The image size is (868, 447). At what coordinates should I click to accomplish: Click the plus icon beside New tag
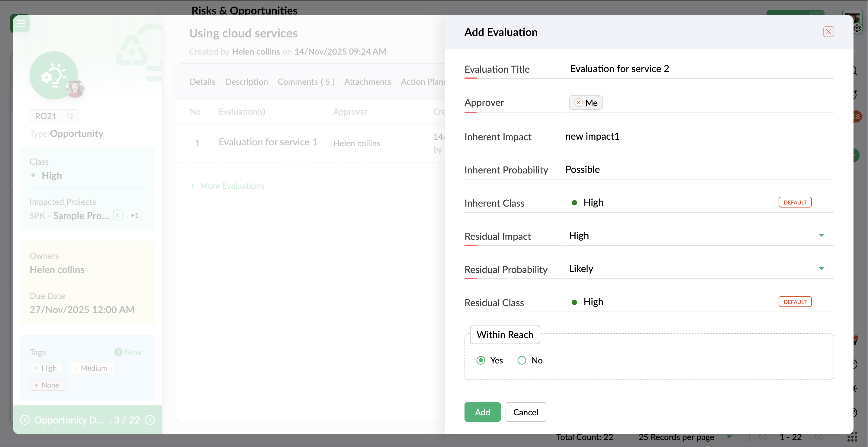pos(118,352)
